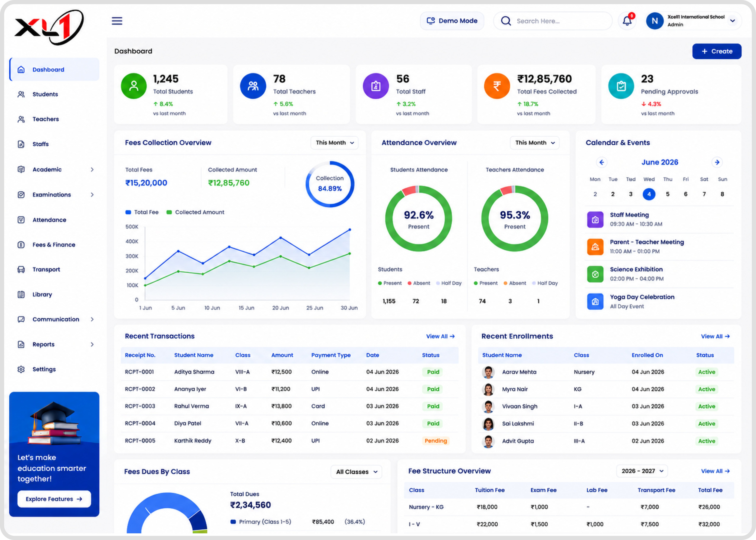
Task: Click the Collection 84.89% progress ring
Action: click(x=330, y=184)
